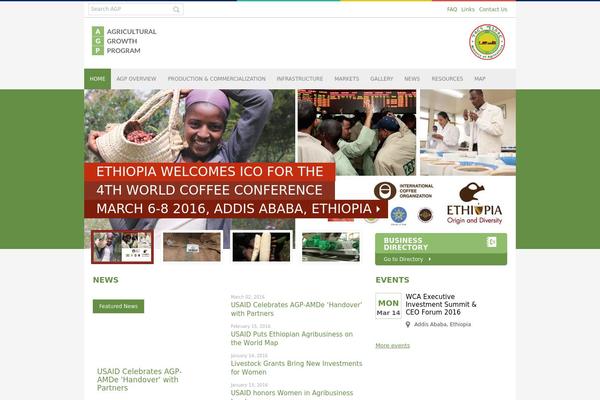This screenshot has width=600, height=400.
Task: Open the Contact Us link
Action: [x=493, y=9]
